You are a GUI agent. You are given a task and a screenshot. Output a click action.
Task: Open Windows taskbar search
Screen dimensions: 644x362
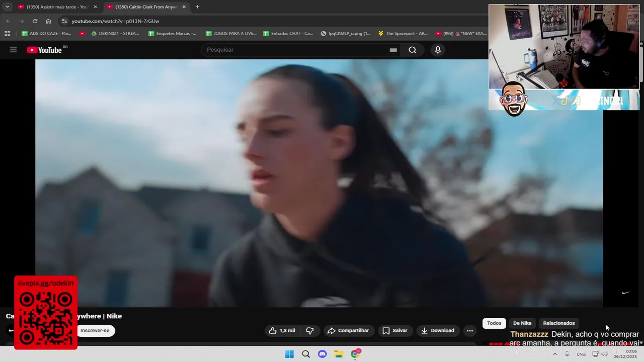click(306, 354)
